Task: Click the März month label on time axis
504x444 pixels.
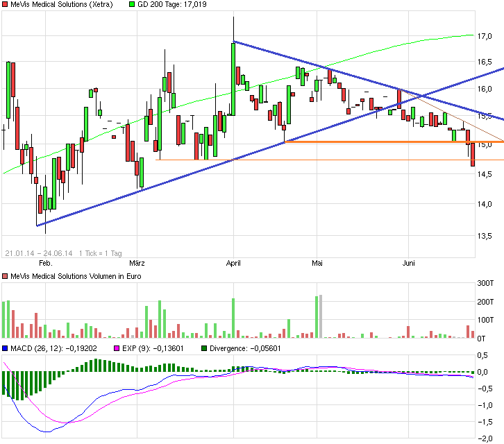Action: [x=137, y=264]
